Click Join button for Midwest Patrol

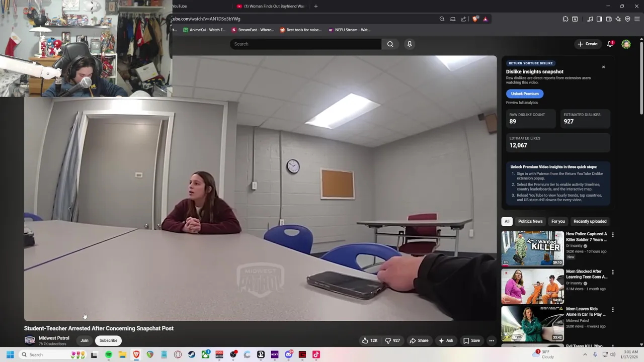pyautogui.click(x=85, y=340)
